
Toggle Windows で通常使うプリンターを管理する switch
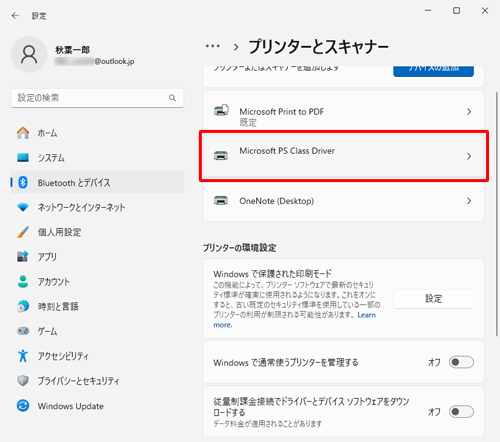[x=461, y=362]
